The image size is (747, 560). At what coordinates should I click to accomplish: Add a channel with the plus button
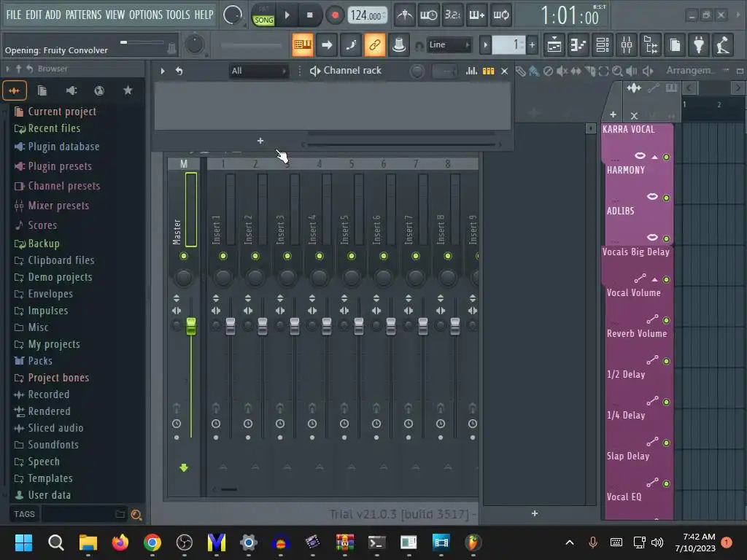[260, 141]
